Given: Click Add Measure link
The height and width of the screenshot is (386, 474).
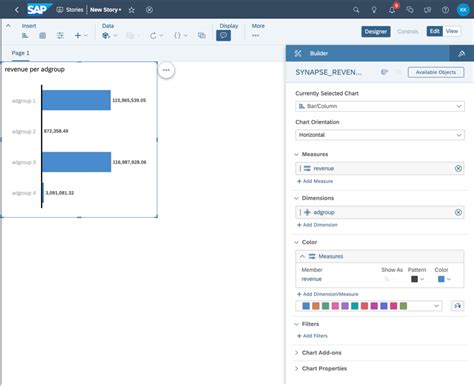Looking at the screenshot, I should point(315,181).
